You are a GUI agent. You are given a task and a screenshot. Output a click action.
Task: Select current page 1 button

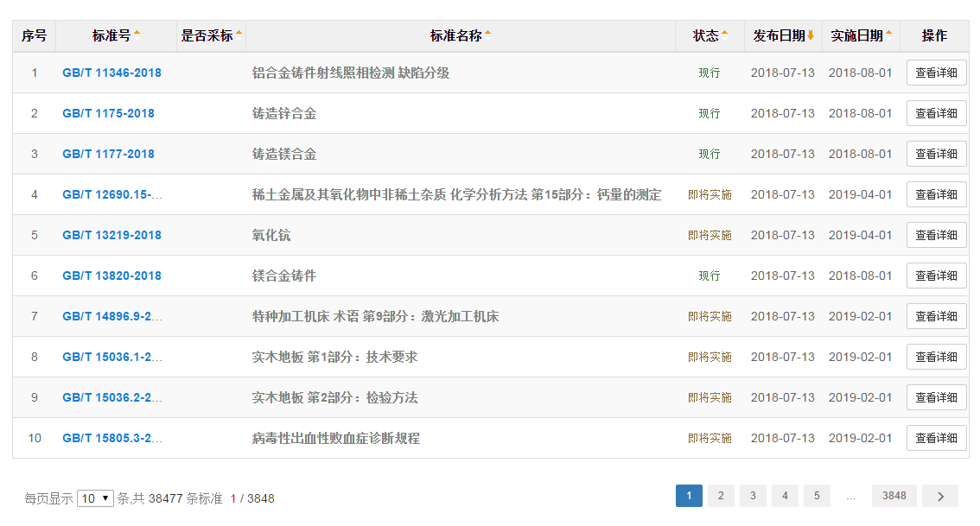point(689,496)
